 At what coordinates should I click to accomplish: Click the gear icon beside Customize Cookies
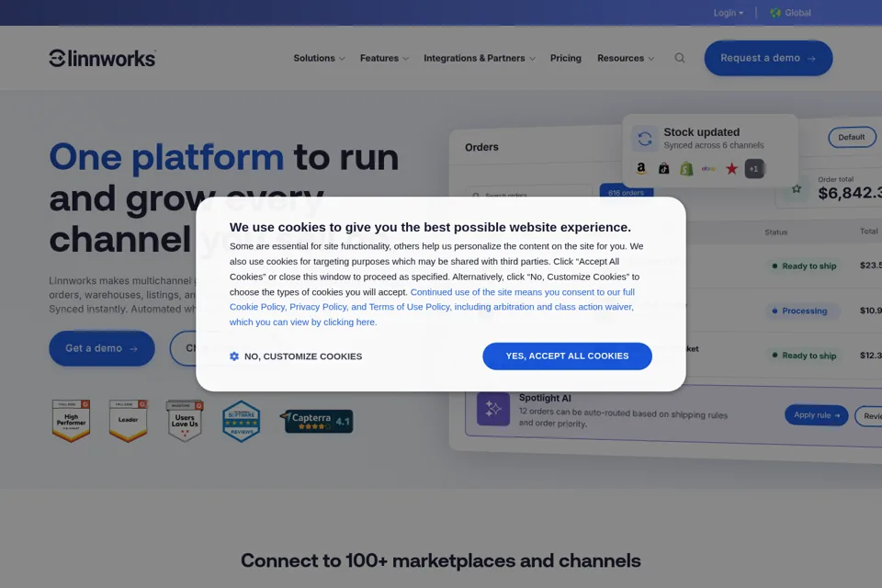[234, 356]
